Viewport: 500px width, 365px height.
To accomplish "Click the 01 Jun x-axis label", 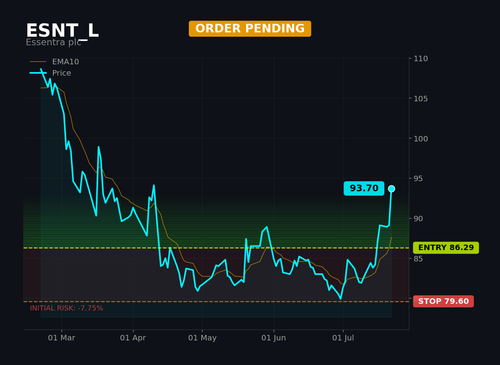I will (x=274, y=338).
